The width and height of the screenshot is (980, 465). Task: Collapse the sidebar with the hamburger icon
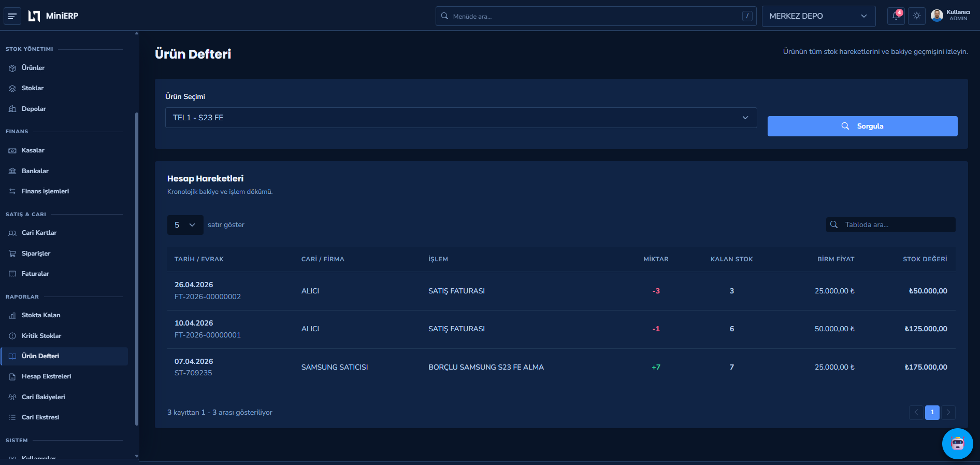pos(12,16)
